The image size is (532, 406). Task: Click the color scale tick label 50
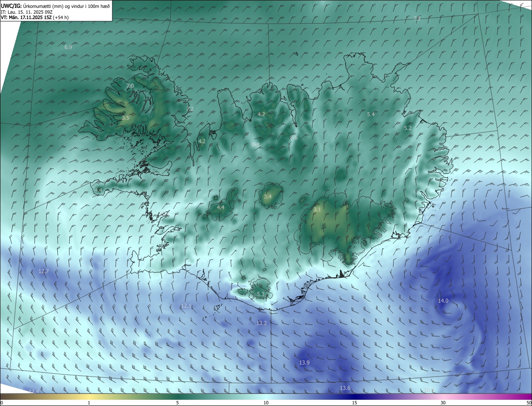pos(529,403)
